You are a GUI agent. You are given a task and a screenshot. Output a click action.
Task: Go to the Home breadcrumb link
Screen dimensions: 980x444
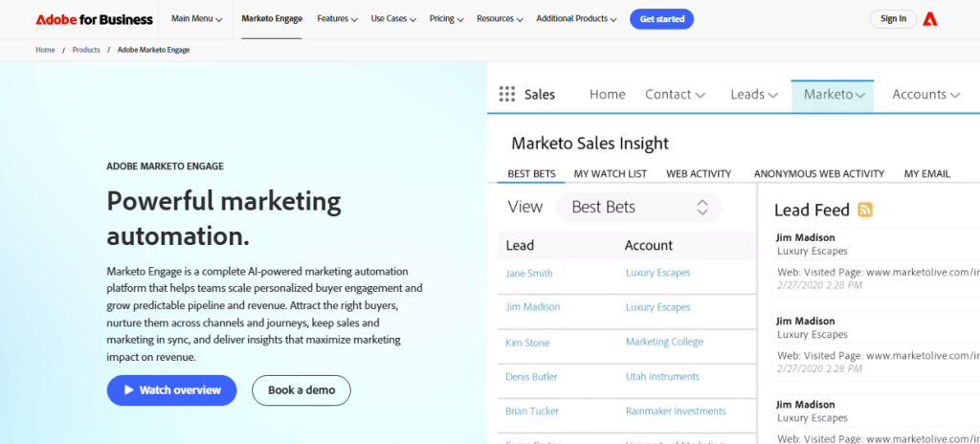(45, 50)
